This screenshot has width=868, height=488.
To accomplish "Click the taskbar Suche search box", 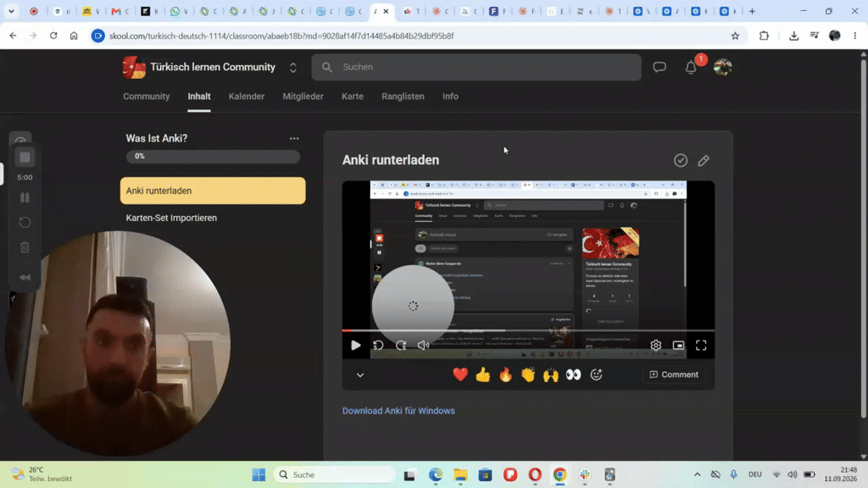I will click(334, 474).
